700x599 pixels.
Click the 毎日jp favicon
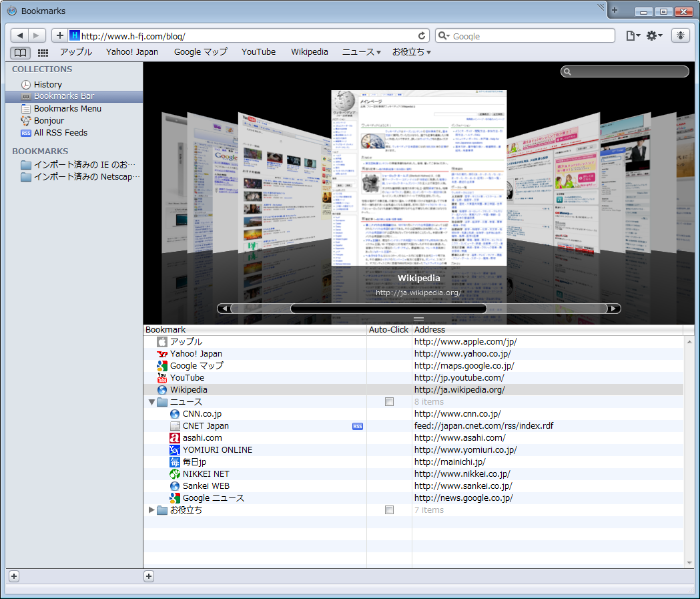click(x=175, y=462)
